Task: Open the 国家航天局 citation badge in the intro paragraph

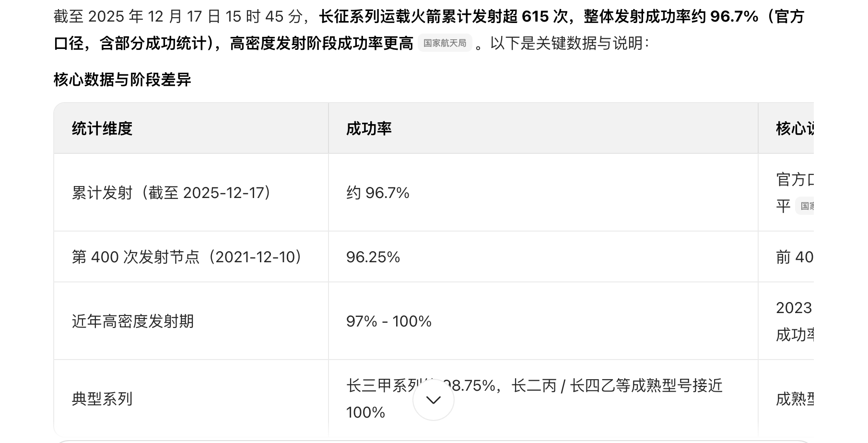Action: click(x=445, y=43)
